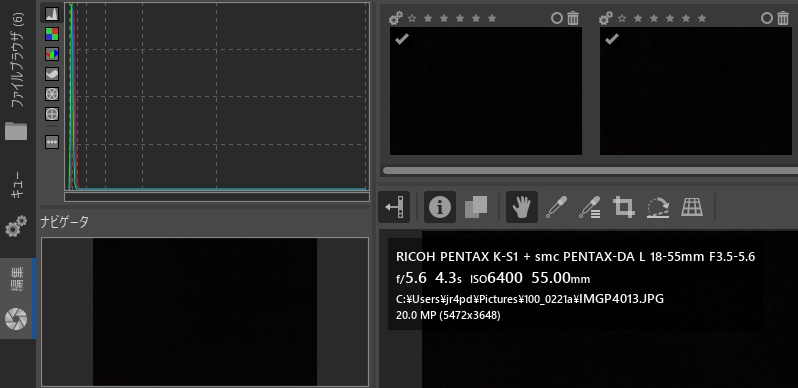The width and height of the screenshot is (798, 388).
Task: Select the white balance color picker tool
Action: 556,207
